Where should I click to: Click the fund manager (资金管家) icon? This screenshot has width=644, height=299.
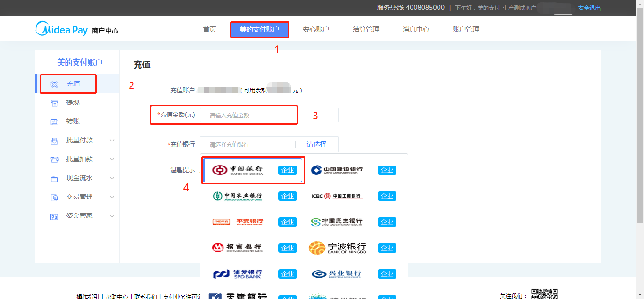click(55, 216)
